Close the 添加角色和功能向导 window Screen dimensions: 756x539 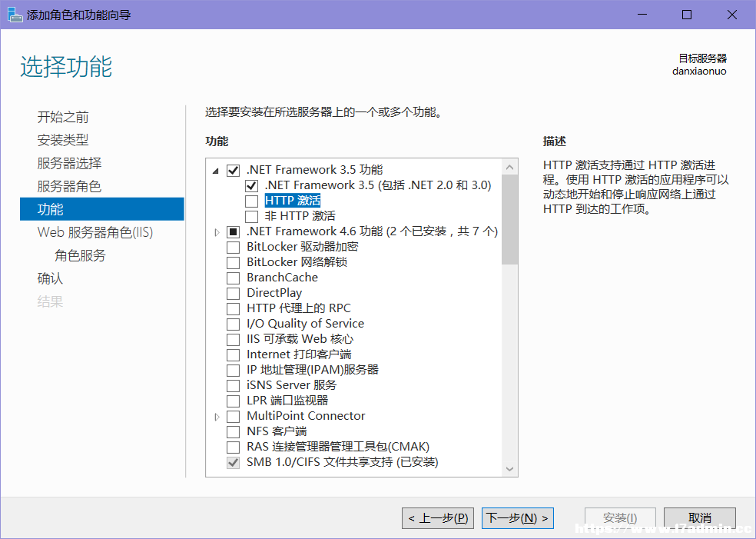[732, 15]
